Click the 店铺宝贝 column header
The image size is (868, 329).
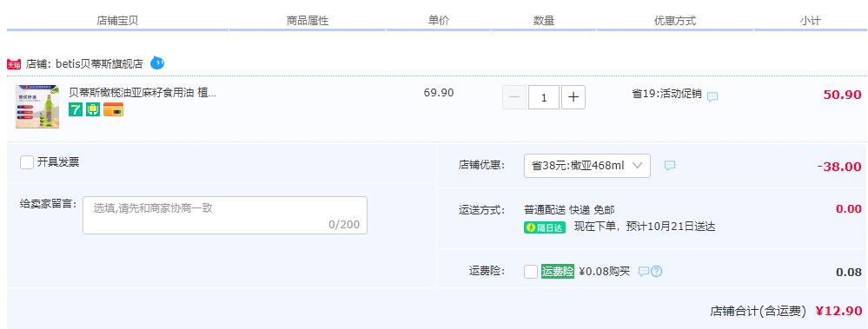pos(117,21)
